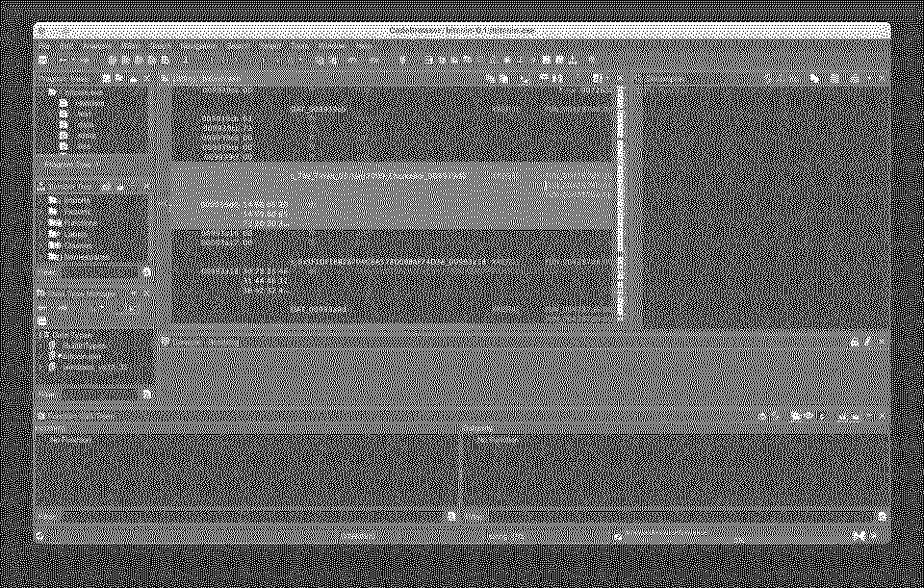Viewport: 924px width, 588px height.
Task: Click the Redo arrow in main toolbar
Action: coord(84,60)
